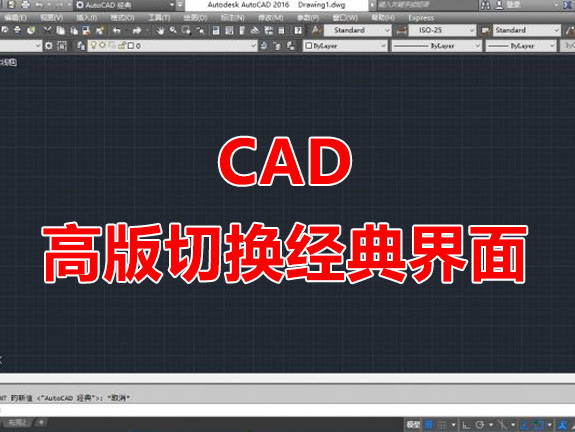Open the Insert (I) menu
The height and width of the screenshot is (432, 575).
pyautogui.click(x=87, y=18)
